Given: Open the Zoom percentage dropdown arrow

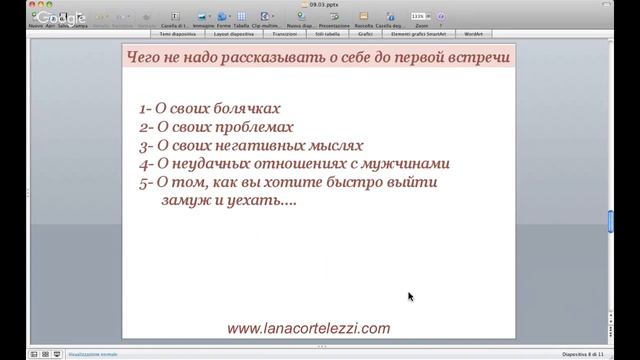Looking at the screenshot, I should 428,16.
